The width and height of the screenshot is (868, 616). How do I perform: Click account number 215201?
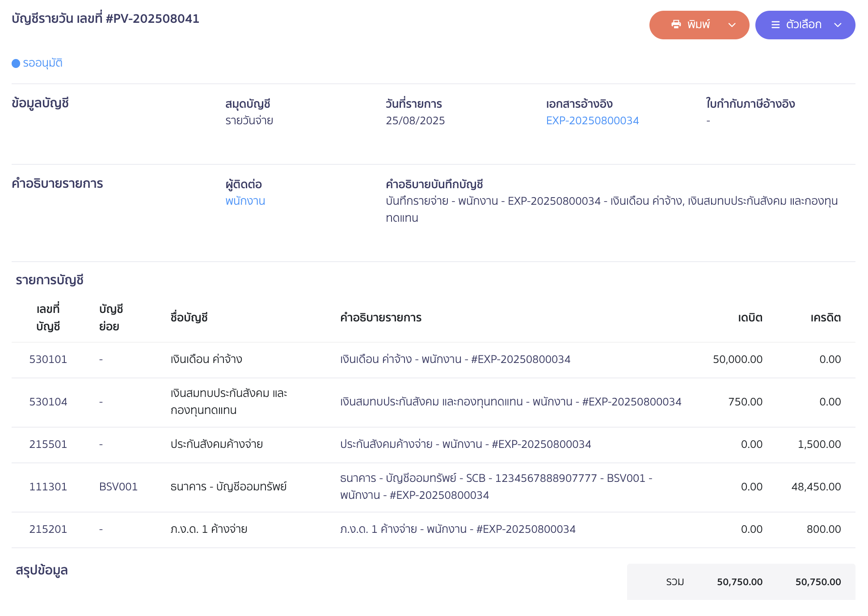48,529
